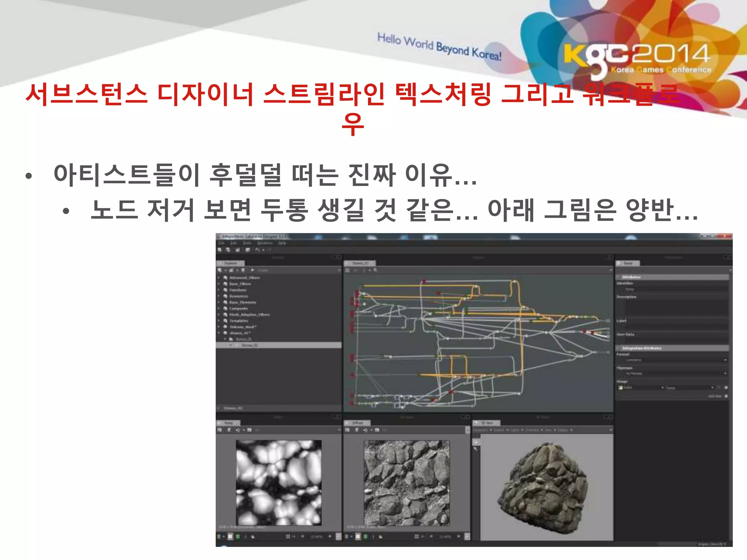Viewport: 747px width, 560px height.
Task: Open the File menu in Substance Designer
Action: pyautogui.click(x=221, y=243)
